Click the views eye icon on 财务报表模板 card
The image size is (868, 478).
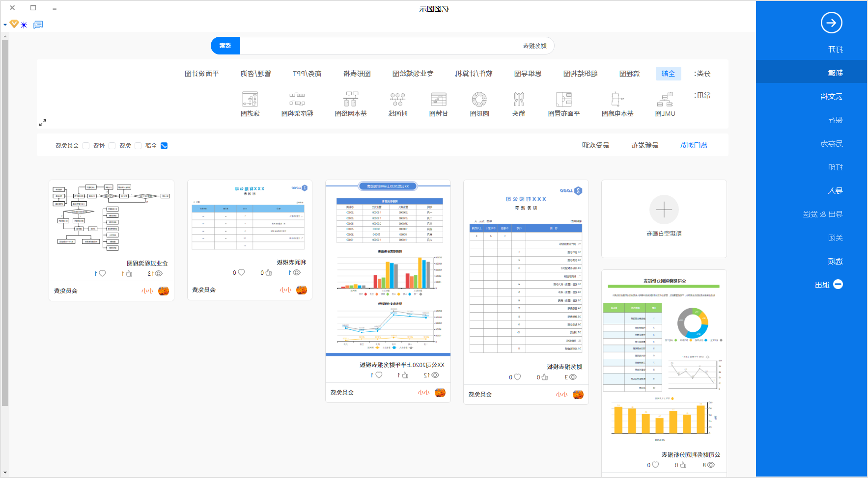(573, 377)
